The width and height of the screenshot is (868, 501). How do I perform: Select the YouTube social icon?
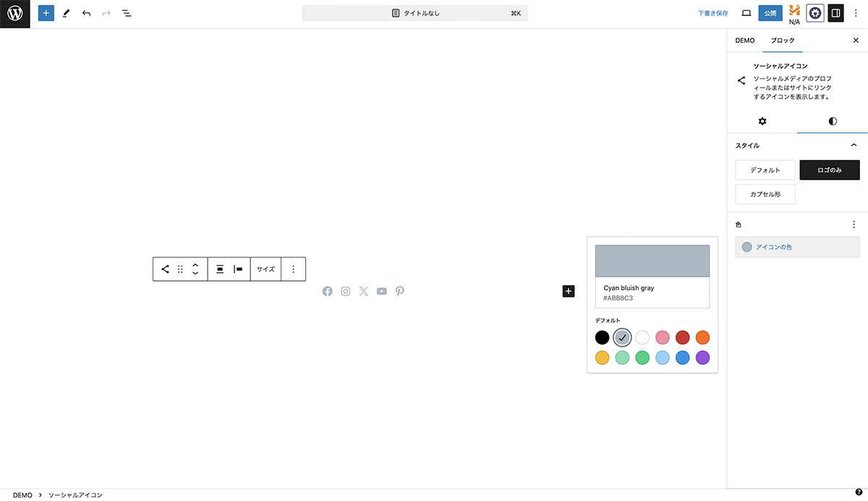click(x=381, y=291)
